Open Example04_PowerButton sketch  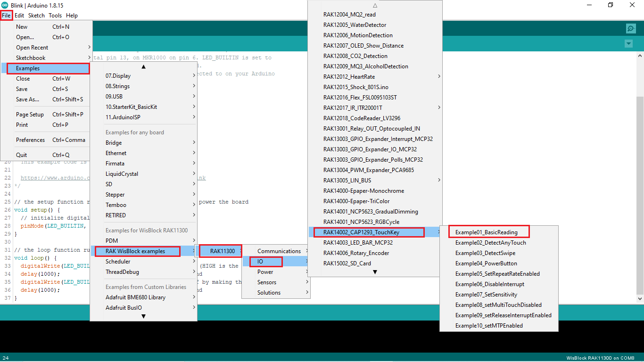point(499,263)
